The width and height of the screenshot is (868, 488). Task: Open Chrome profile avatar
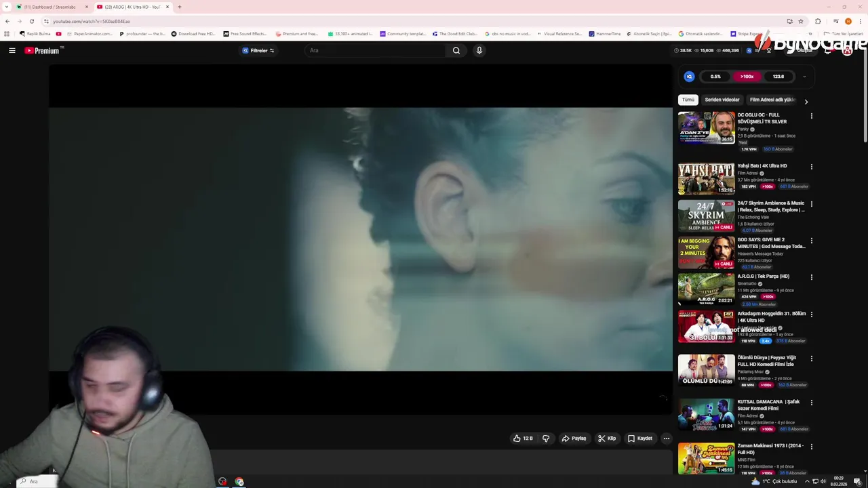pyautogui.click(x=848, y=21)
